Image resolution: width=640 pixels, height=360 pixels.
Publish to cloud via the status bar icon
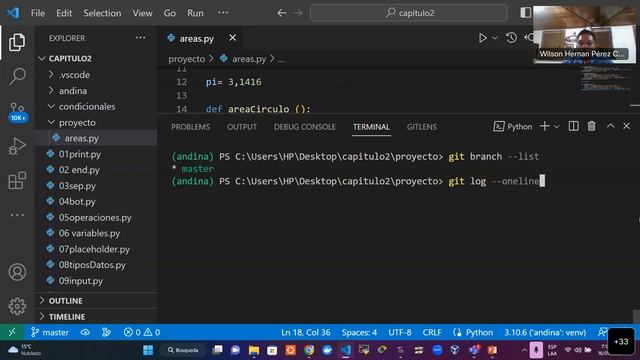tap(85, 332)
